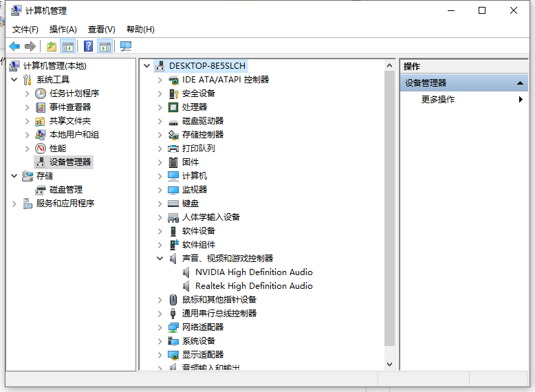Maximize the 计算机管理 window
The width and height of the screenshot is (535, 392).
tap(482, 10)
